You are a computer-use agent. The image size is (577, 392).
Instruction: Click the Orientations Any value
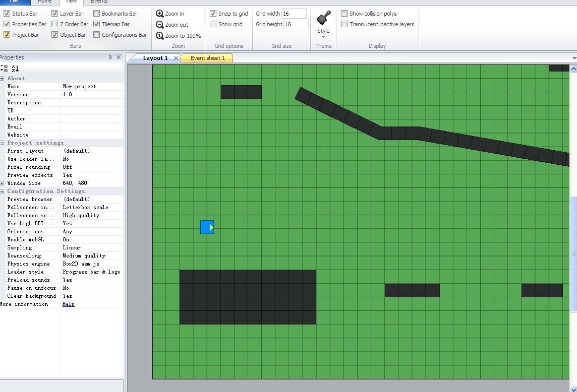point(92,232)
